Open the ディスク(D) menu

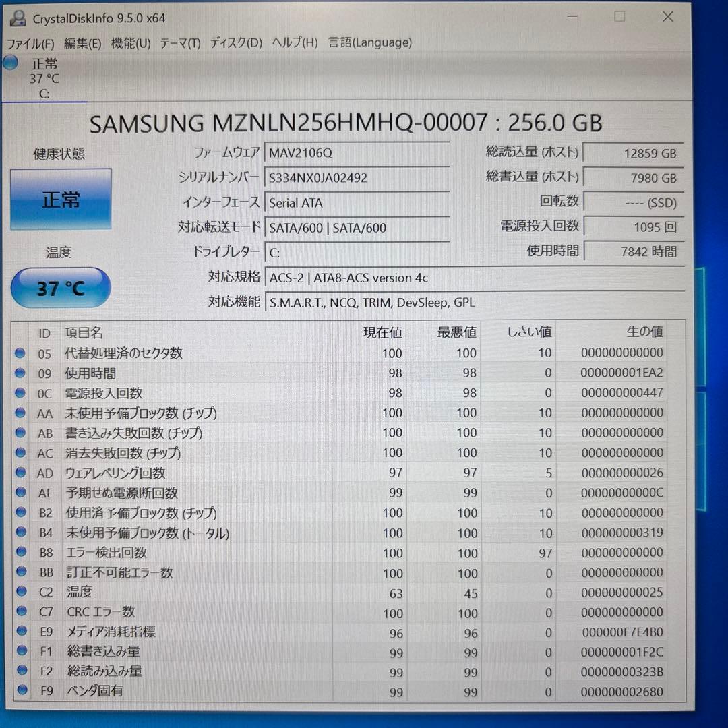pyautogui.click(x=235, y=42)
